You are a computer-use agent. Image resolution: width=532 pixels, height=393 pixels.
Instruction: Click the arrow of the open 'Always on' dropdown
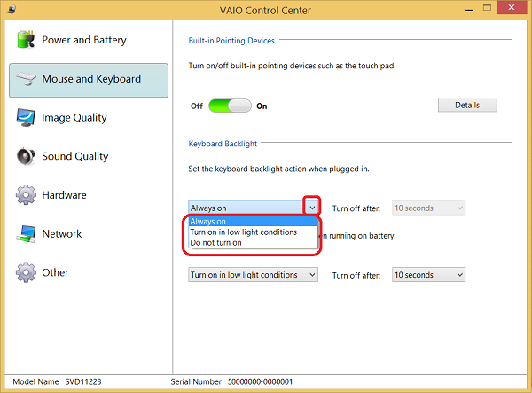311,208
